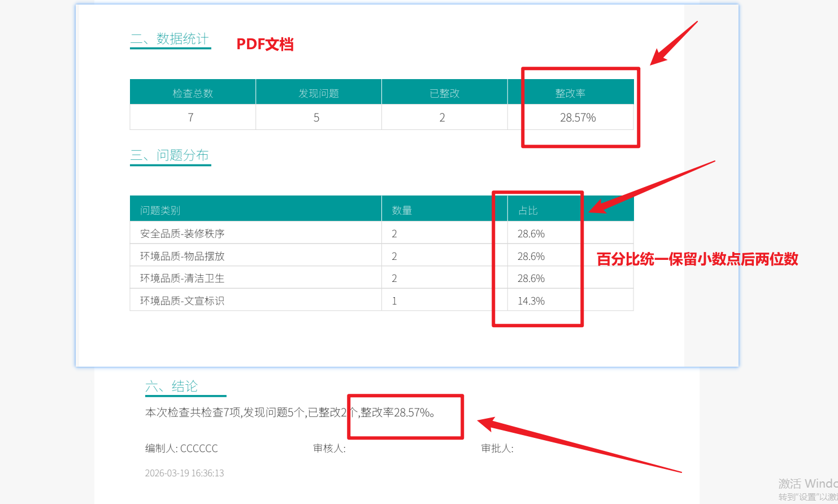
Task: Select the 六、结论 section heading
Action: pos(185,386)
